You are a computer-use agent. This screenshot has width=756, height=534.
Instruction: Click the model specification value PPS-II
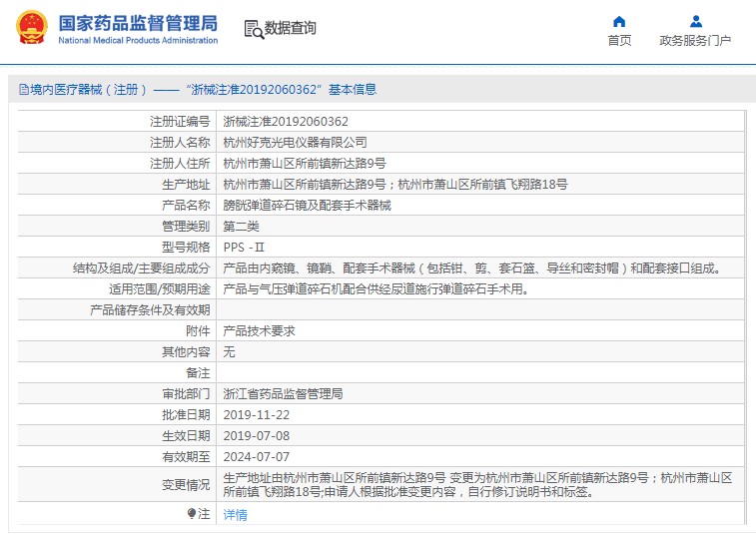click(244, 248)
